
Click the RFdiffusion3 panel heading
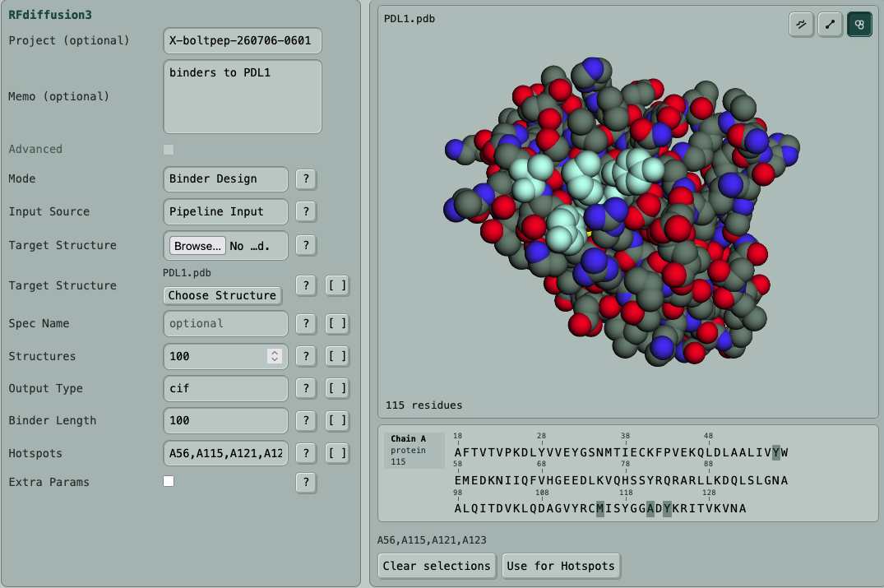point(50,16)
